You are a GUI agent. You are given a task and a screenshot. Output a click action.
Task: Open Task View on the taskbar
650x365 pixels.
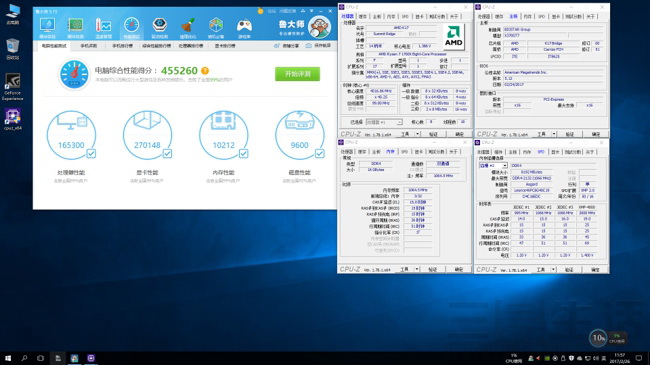pos(40,358)
